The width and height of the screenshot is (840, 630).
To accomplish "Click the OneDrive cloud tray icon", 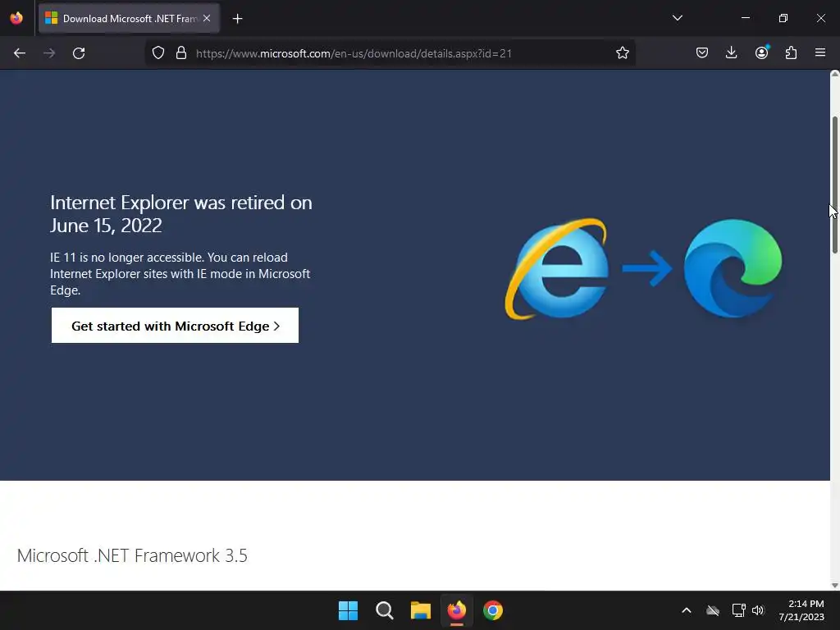I will (x=713, y=610).
